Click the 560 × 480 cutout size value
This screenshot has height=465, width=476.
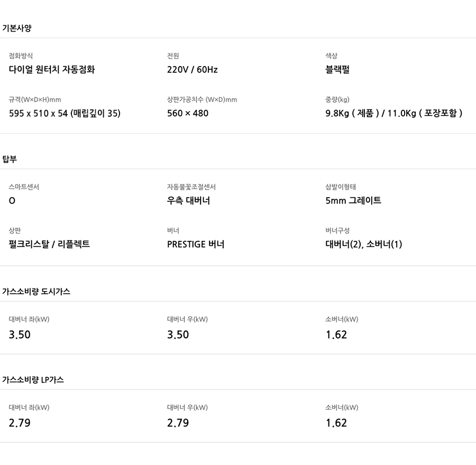[188, 113]
